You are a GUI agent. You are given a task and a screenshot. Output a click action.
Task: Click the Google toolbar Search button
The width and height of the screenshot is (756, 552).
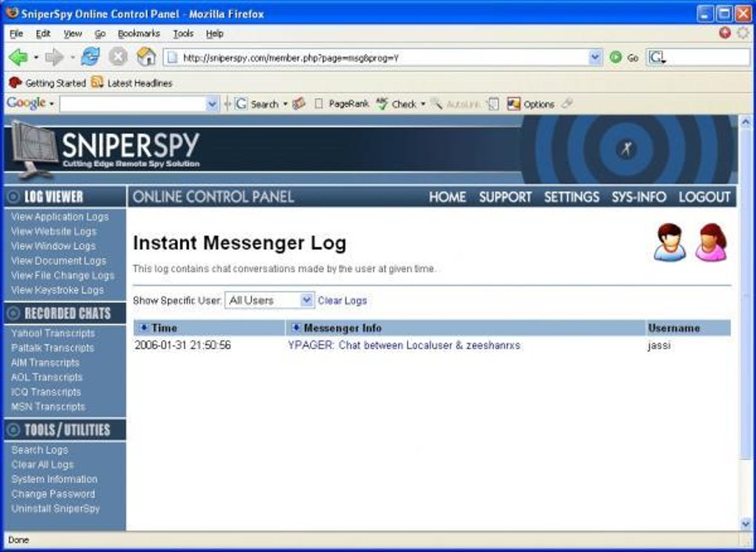tap(256, 104)
